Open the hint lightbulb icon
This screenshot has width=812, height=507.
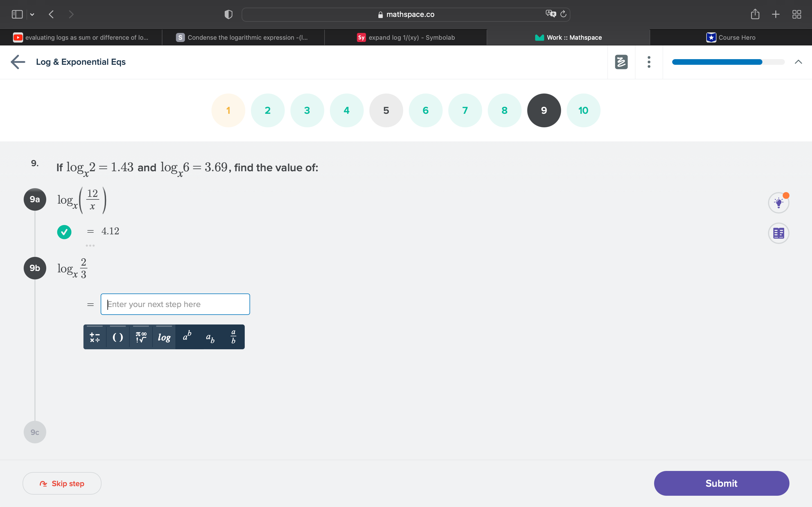point(778,202)
